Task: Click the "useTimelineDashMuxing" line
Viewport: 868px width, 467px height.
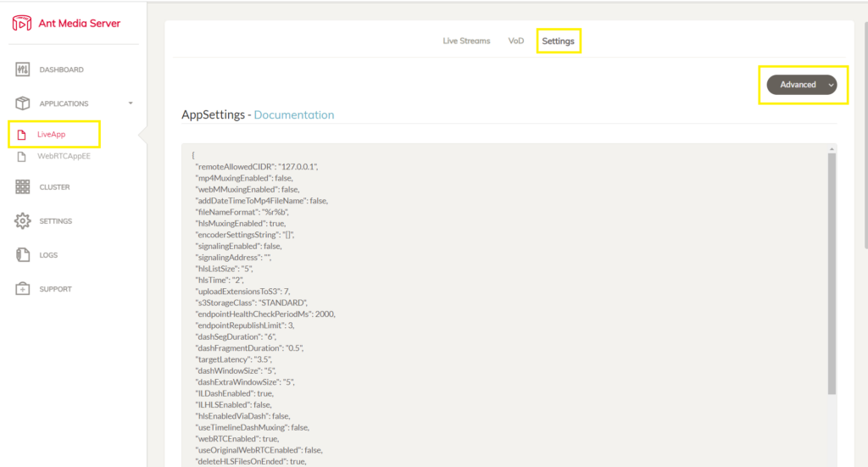Action: pos(253,428)
